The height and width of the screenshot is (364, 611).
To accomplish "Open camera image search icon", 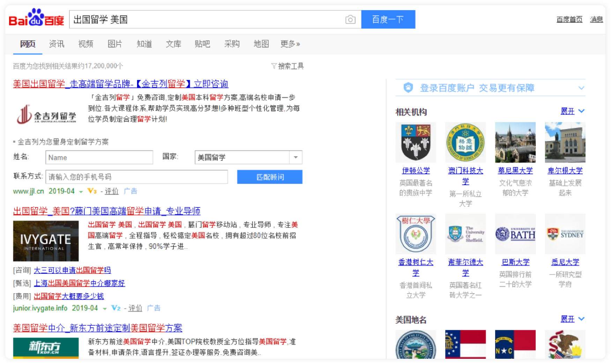I will coord(350,20).
